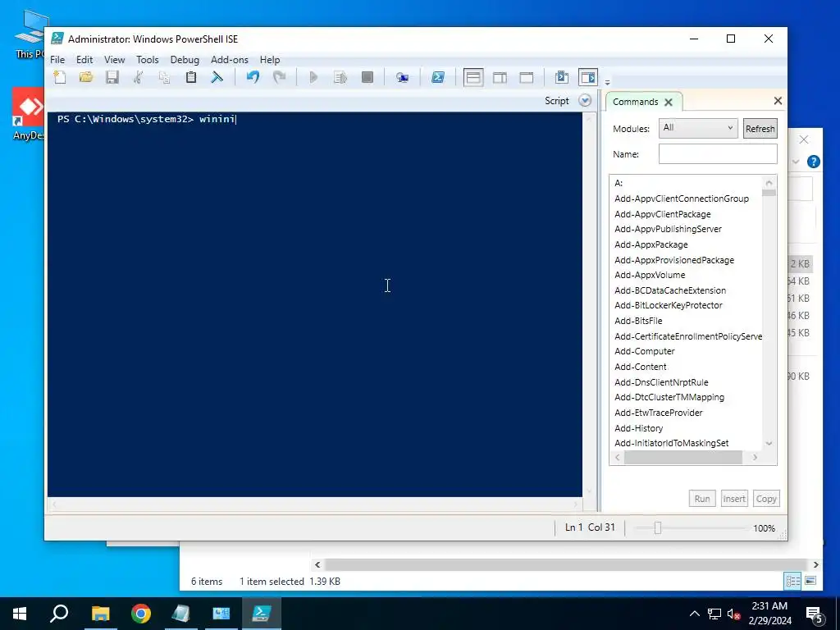The height and width of the screenshot is (630, 840).
Task: Select Add-BCDataCacheExtension command
Action: coord(670,291)
